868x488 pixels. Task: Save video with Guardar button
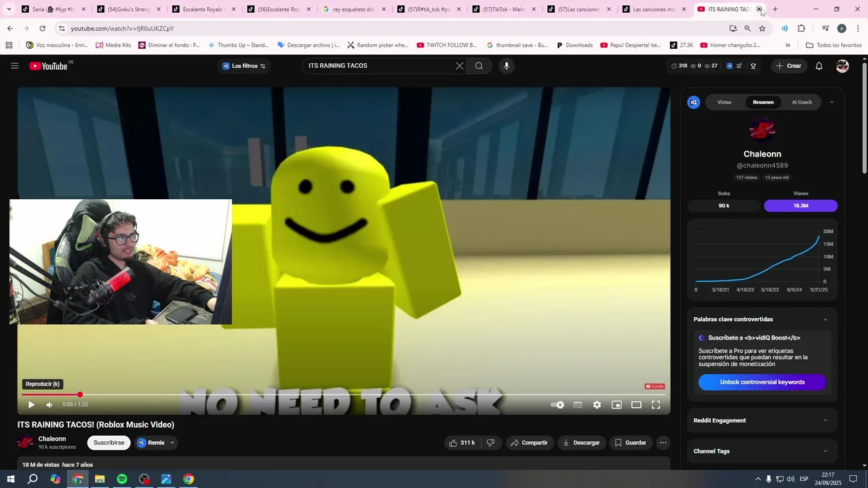[x=631, y=443]
